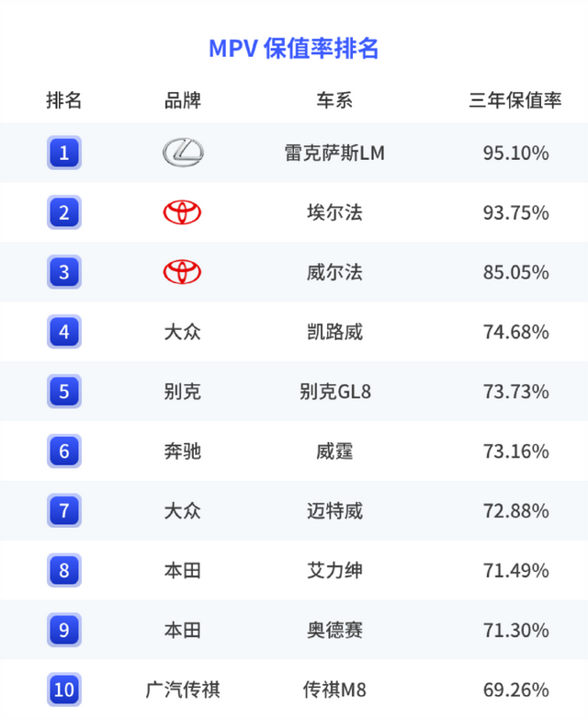
Task: Select the 传祺M8 model name
Action: (334, 689)
